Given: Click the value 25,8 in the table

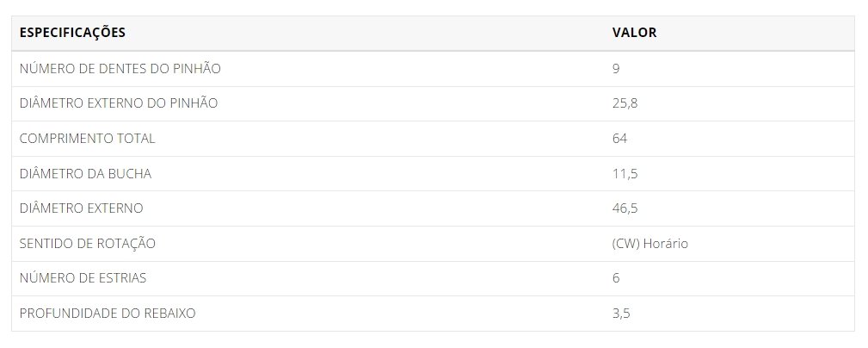Looking at the screenshot, I should point(625,103).
